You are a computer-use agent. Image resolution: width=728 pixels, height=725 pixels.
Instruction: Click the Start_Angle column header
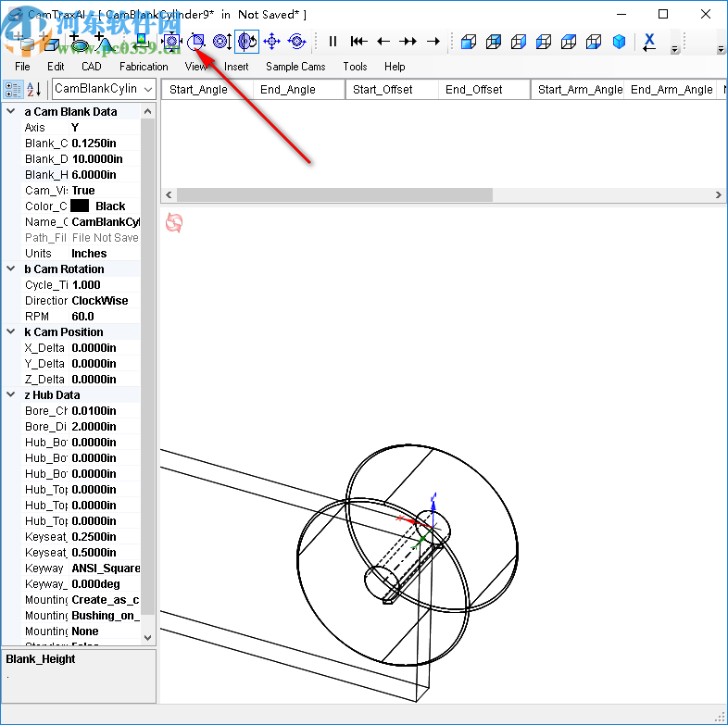pyautogui.click(x=207, y=89)
